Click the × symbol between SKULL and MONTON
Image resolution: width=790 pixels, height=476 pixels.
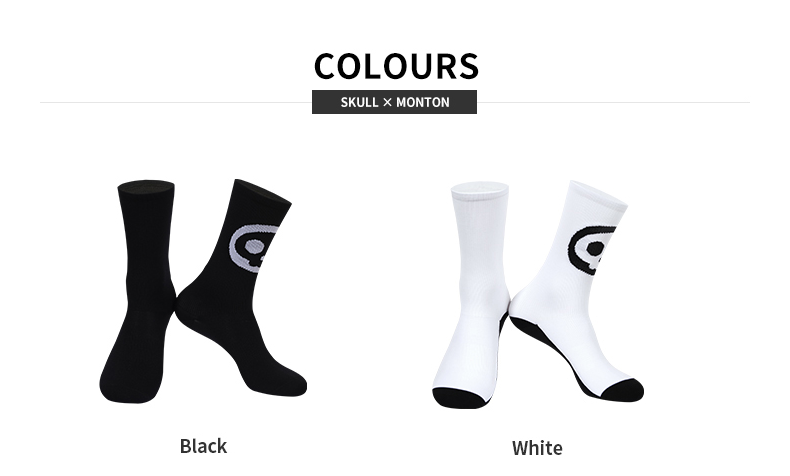[387, 103]
